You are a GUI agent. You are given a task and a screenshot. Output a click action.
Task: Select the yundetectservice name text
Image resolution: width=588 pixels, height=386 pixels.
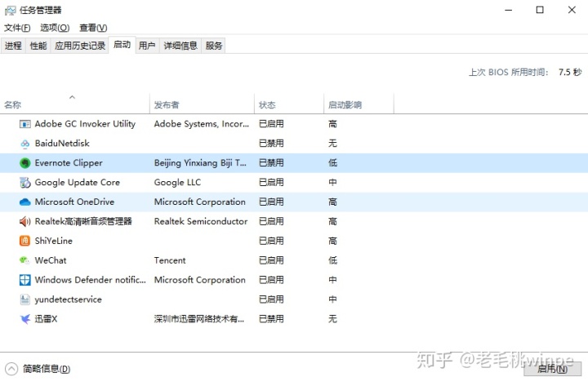(x=69, y=299)
